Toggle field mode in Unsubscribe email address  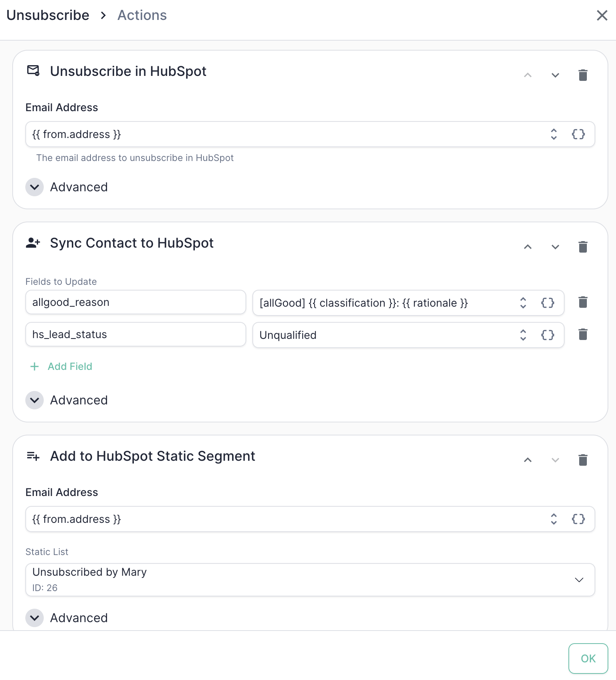[x=553, y=134]
